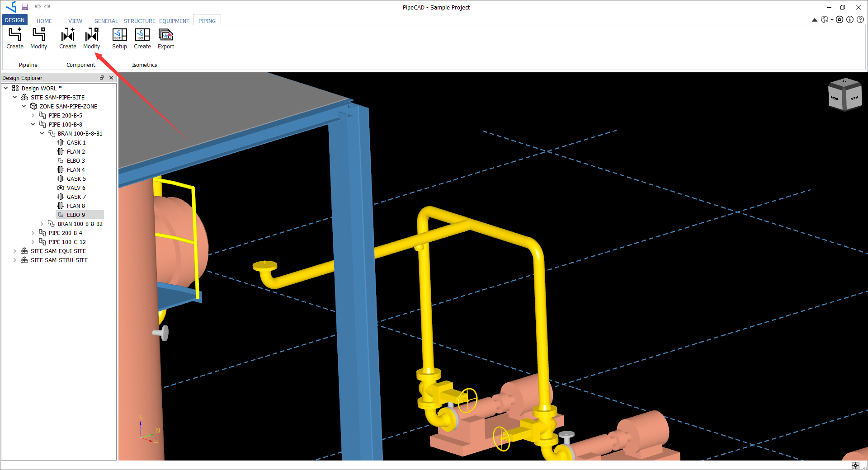Expand the SITE SAM-EQUI-SITE node
Image resolution: width=868 pixels, height=470 pixels.
coord(14,251)
